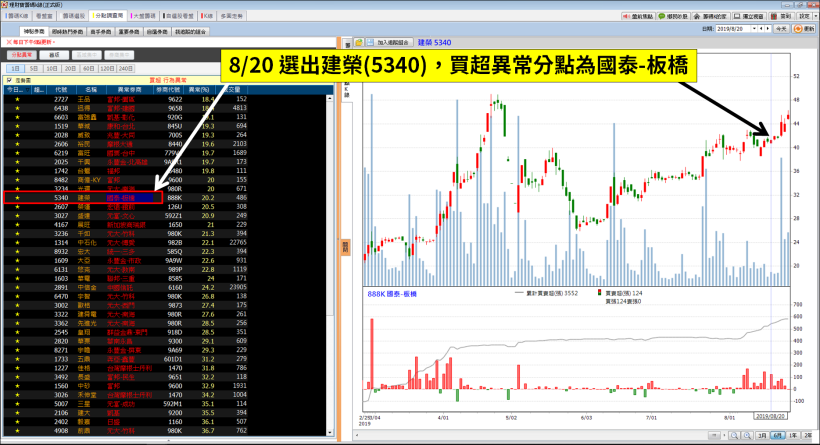Click the application logo in the title bar
The height and width of the screenshot is (445, 820).
[5, 5]
